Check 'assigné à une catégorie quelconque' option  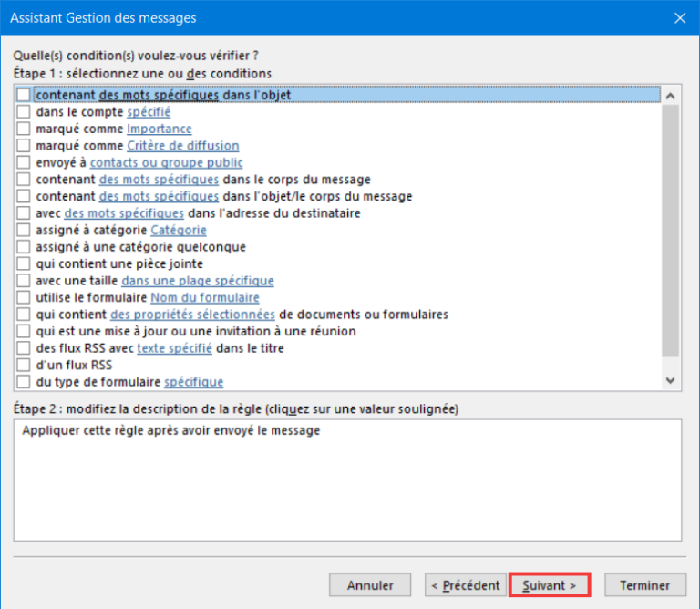(x=24, y=246)
